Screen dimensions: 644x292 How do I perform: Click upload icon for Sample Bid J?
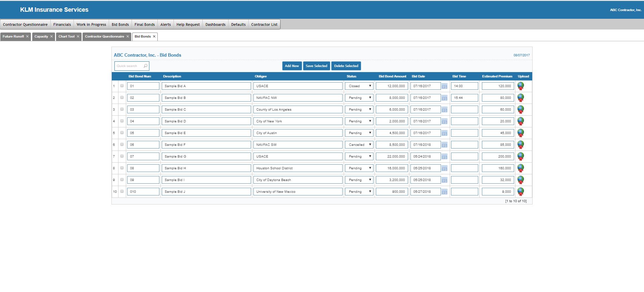pos(521,192)
